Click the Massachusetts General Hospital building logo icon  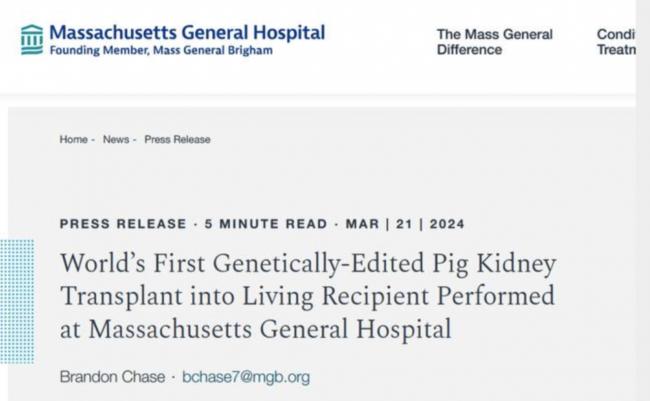[32, 39]
